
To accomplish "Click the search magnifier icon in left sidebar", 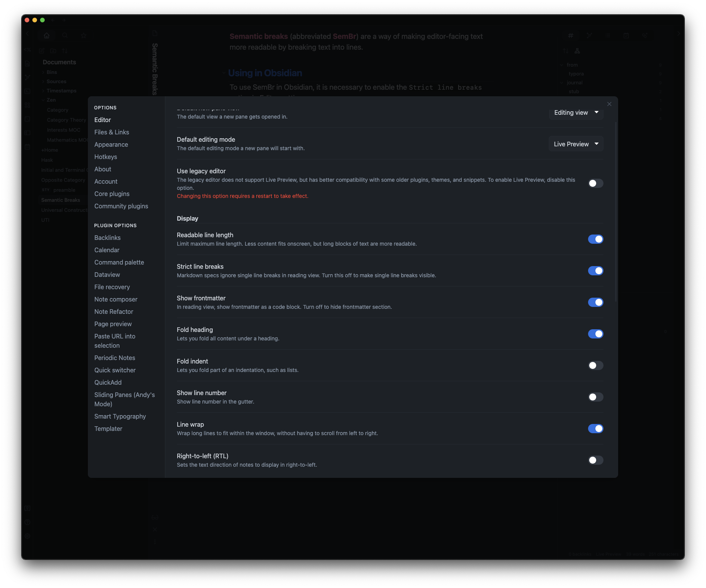I will pos(65,35).
